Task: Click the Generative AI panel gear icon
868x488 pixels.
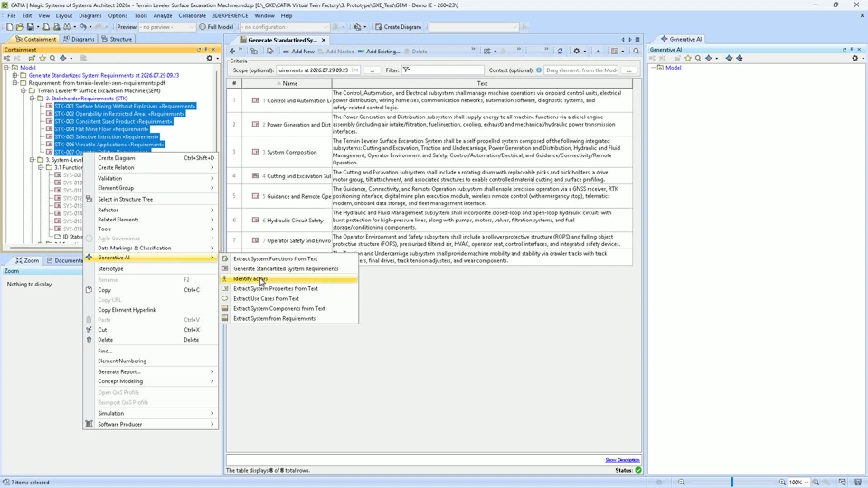Action: (x=854, y=58)
